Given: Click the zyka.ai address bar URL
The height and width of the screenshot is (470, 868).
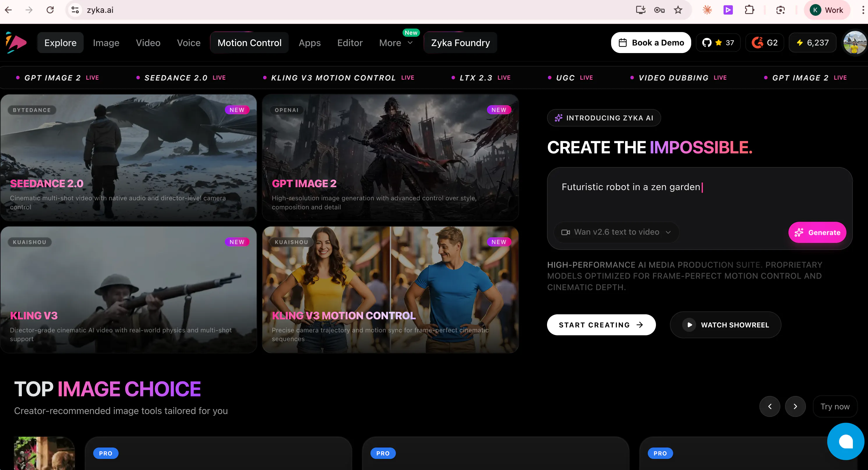Looking at the screenshot, I should coord(100,10).
